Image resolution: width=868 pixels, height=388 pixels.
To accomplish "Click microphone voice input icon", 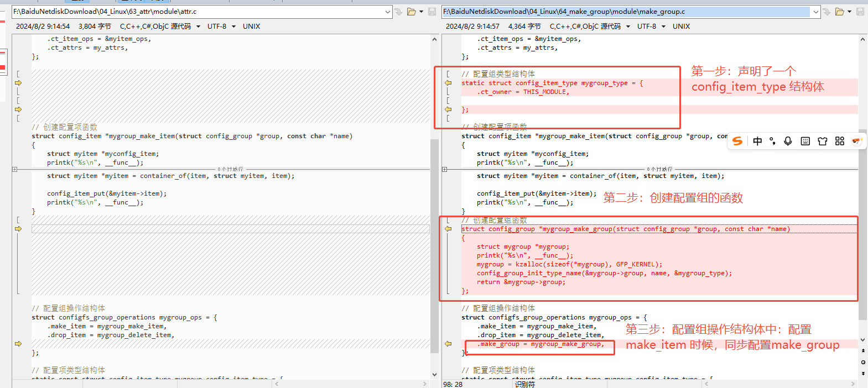I will point(788,141).
